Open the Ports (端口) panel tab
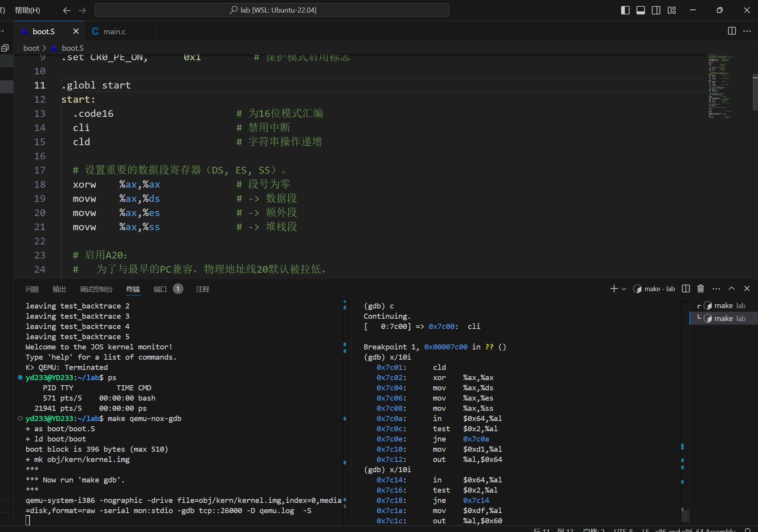The image size is (758, 532). [x=160, y=289]
